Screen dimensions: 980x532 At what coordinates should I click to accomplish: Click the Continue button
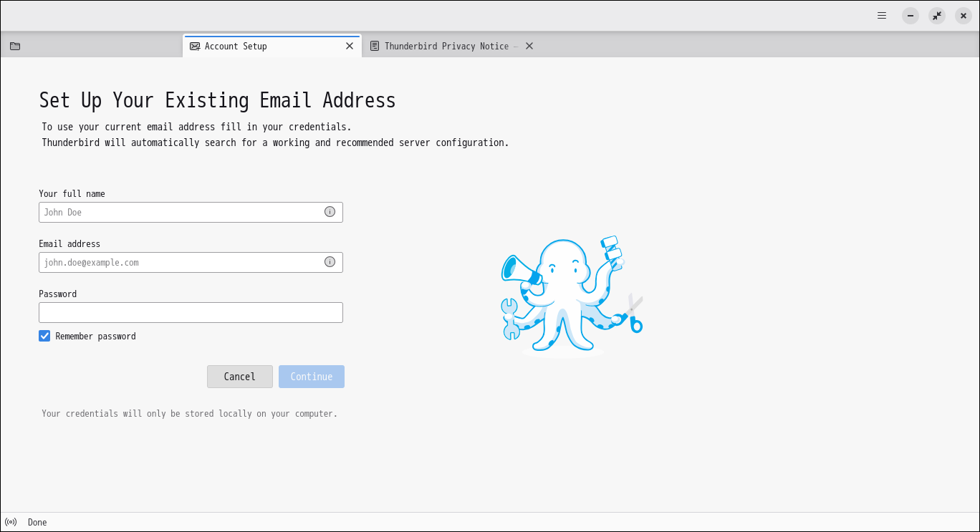[312, 377]
